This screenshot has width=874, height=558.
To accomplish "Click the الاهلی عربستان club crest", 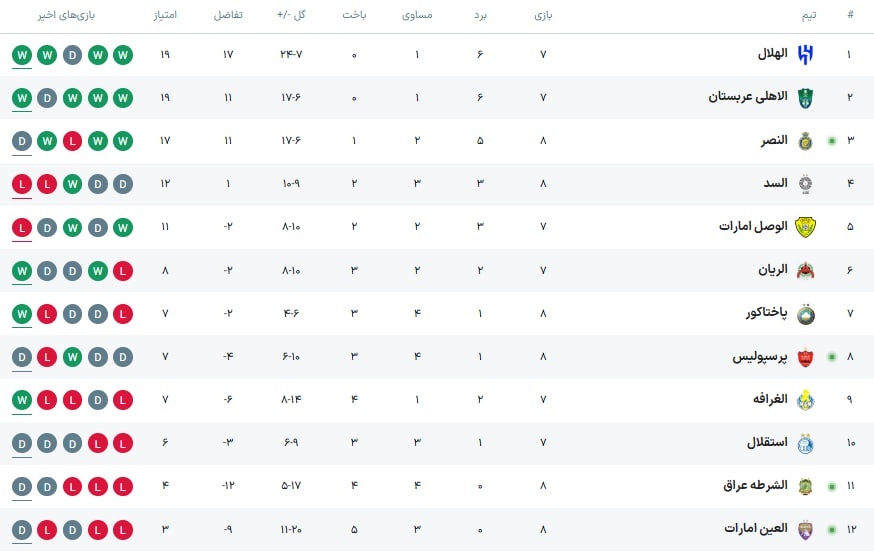I will click(805, 98).
